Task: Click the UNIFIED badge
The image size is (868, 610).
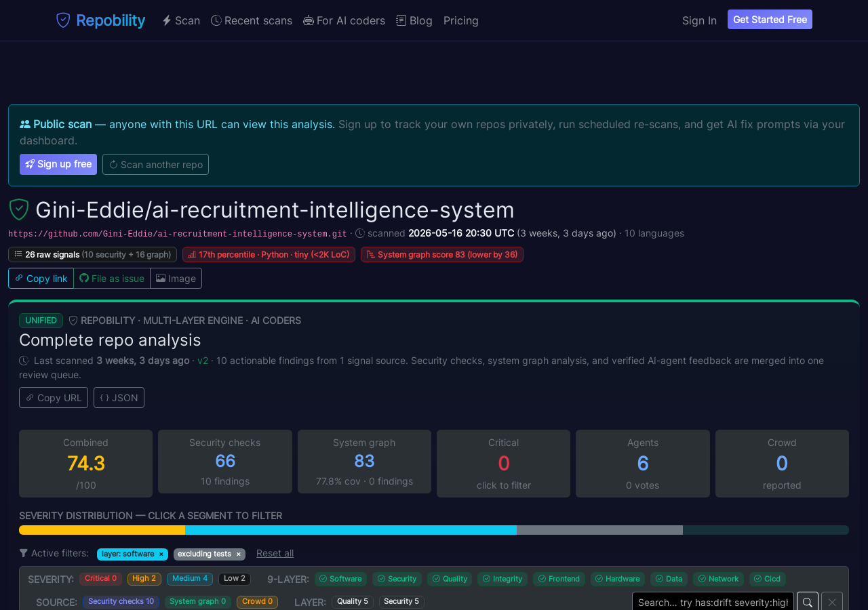Action: point(41,321)
